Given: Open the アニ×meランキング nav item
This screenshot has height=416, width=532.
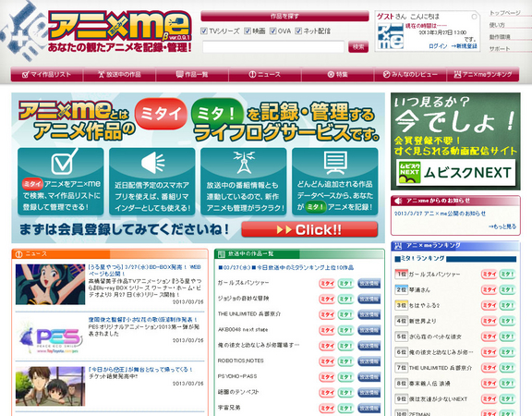Looking at the screenshot, I should [x=483, y=74].
